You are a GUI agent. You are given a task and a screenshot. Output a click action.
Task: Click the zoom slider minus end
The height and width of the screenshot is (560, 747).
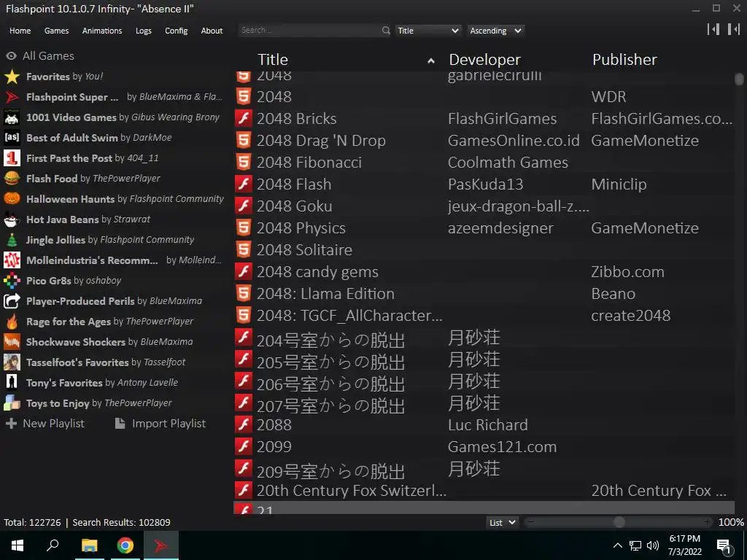click(x=531, y=522)
